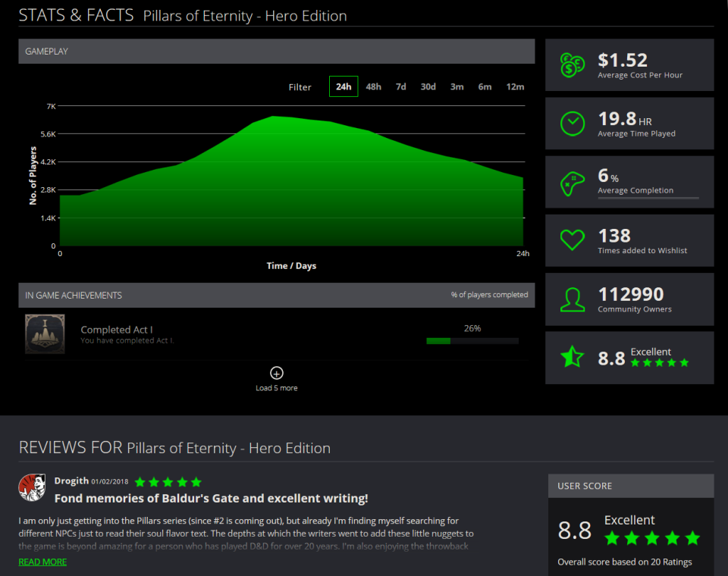728x576 pixels.
Task: Expand achievements with the plus circle icon
Action: pos(277,373)
